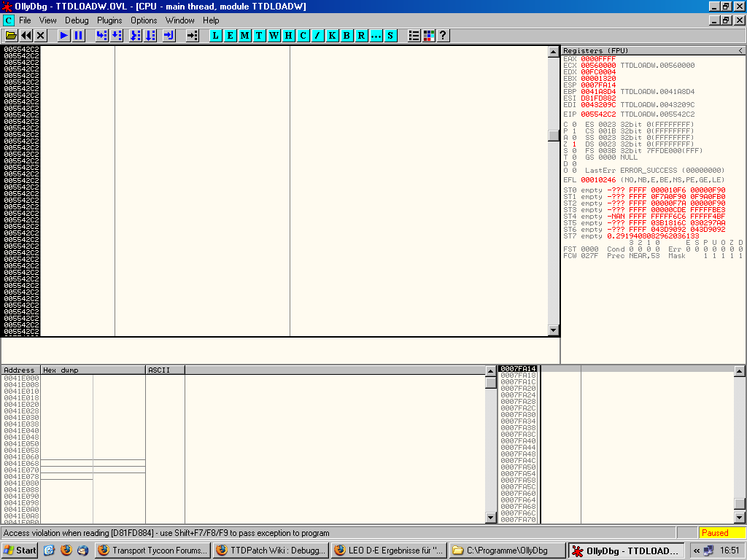Screen dimensions: 747x560
Task: Show Handles via H button
Action: [x=289, y=36]
